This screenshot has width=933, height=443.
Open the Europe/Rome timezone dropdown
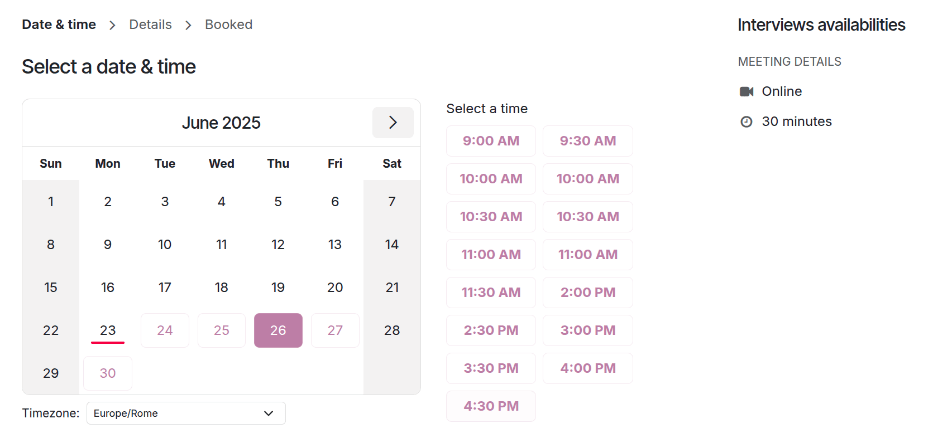(x=185, y=413)
